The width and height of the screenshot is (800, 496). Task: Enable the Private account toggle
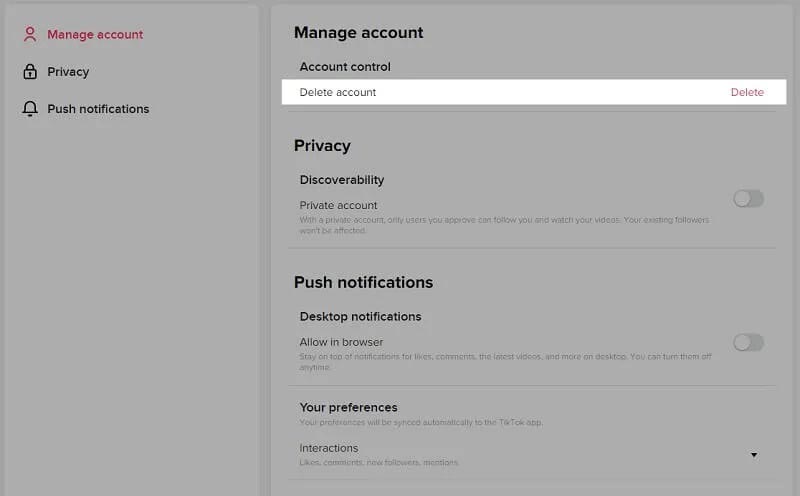click(748, 198)
